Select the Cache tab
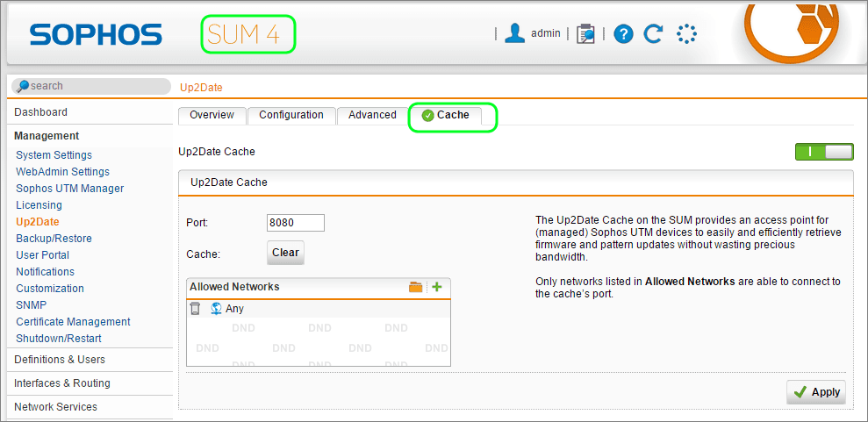This screenshot has width=868, height=422. [446, 115]
